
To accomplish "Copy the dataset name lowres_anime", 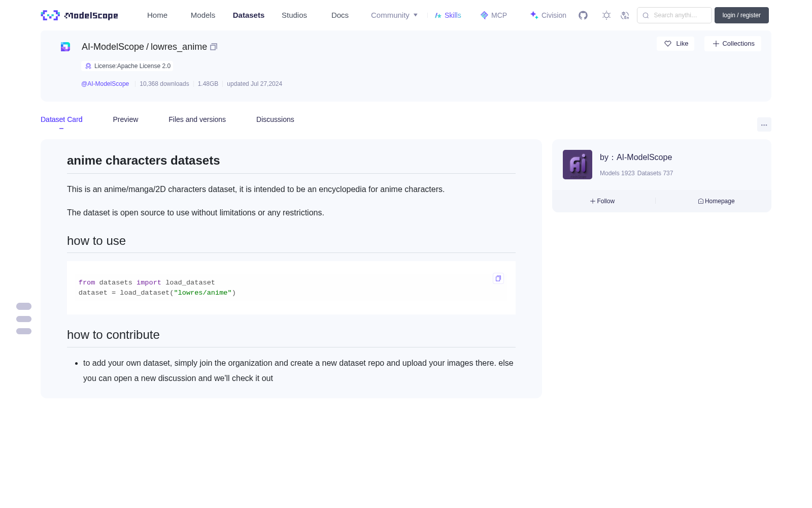I will pos(214,47).
